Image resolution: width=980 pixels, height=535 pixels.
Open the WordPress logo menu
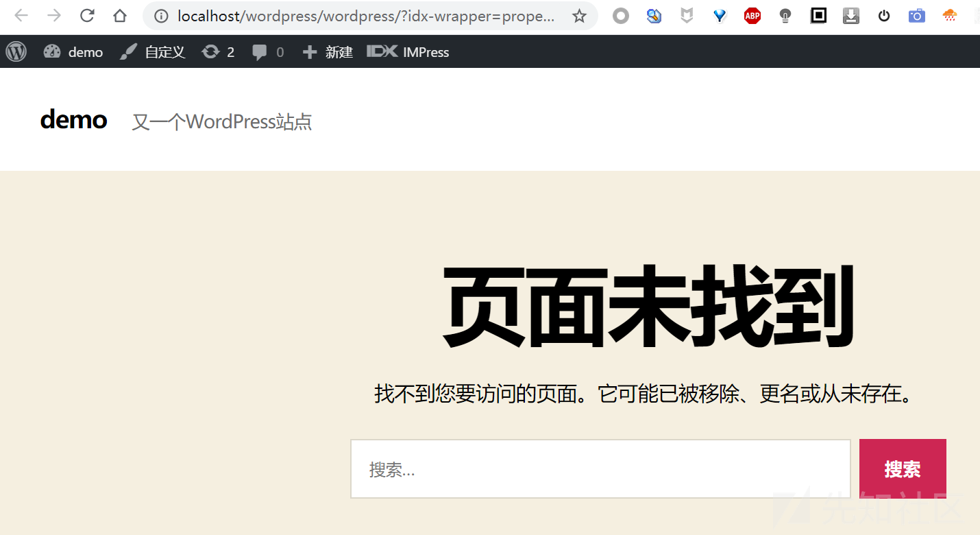click(16, 52)
